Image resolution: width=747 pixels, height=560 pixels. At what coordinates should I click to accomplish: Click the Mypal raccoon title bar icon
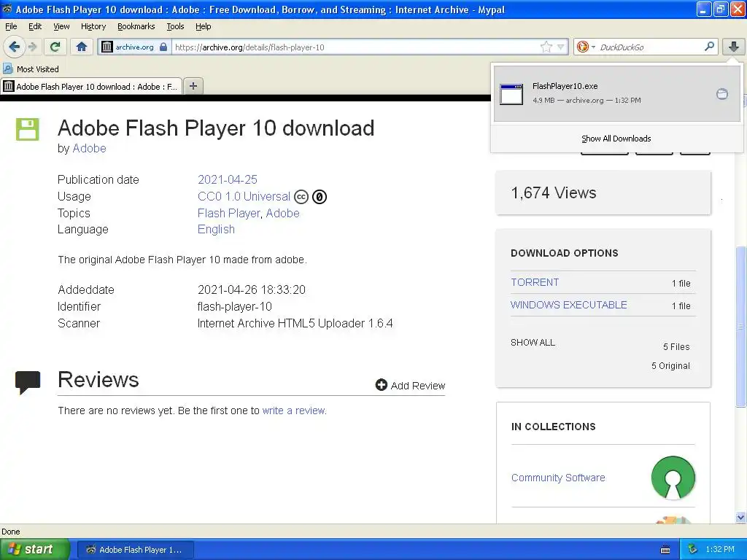click(7, 9)
